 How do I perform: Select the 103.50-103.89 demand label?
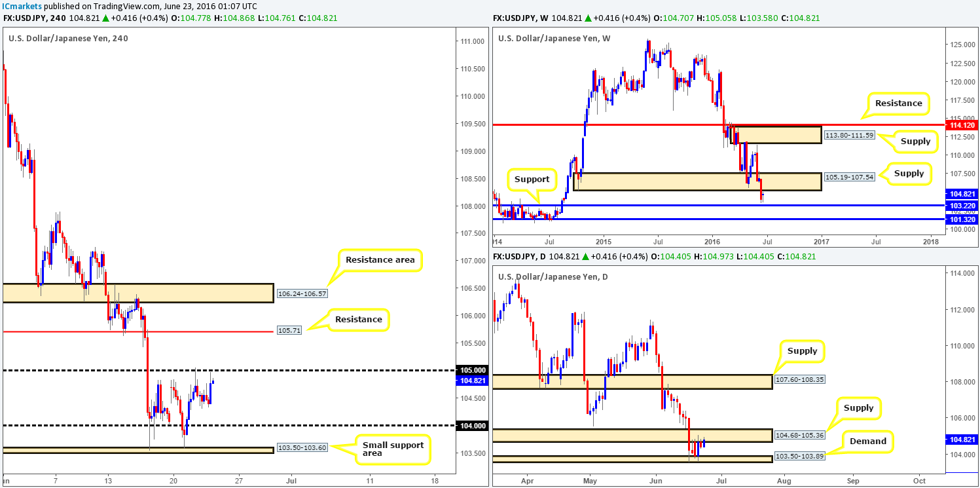(x=799, y=455)
